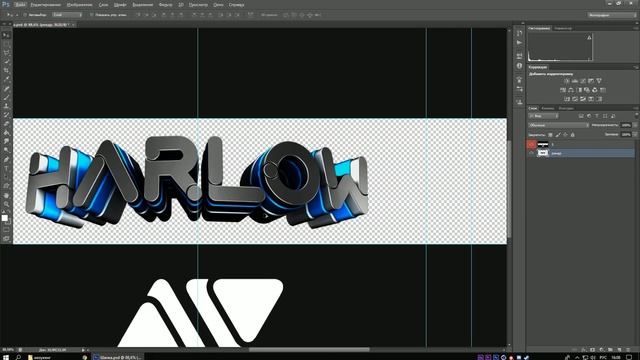
Task: Open the layer filter kind dropdown
Action: click(544, 116)
